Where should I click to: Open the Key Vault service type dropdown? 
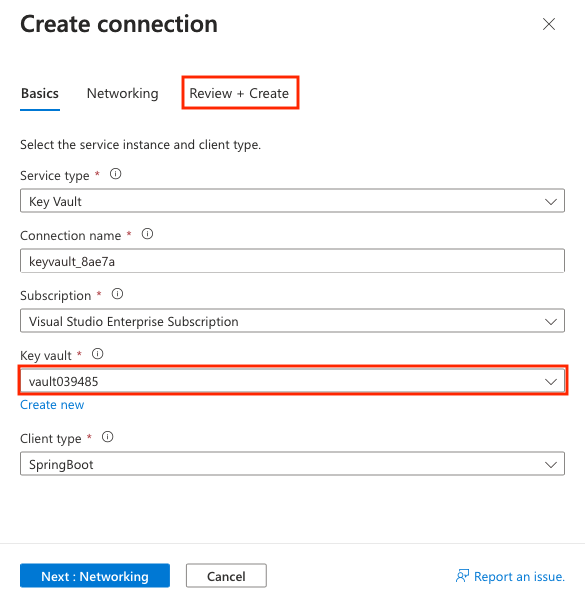pyautogui.click(x=292, y=201)
